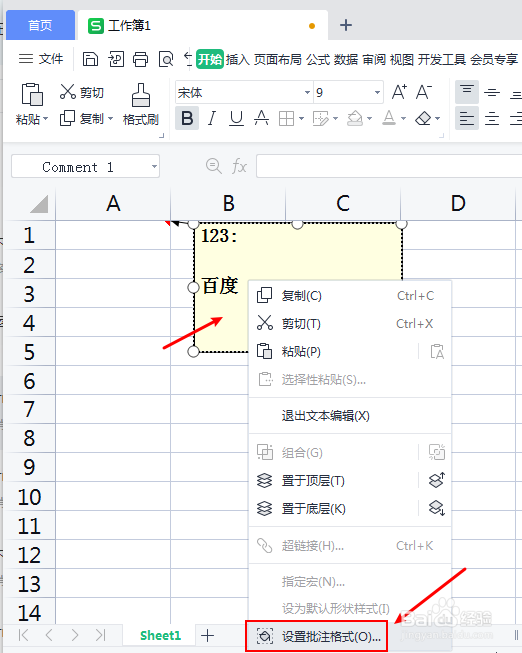Set align left for text
522x653 pixels.
(467, 118)
